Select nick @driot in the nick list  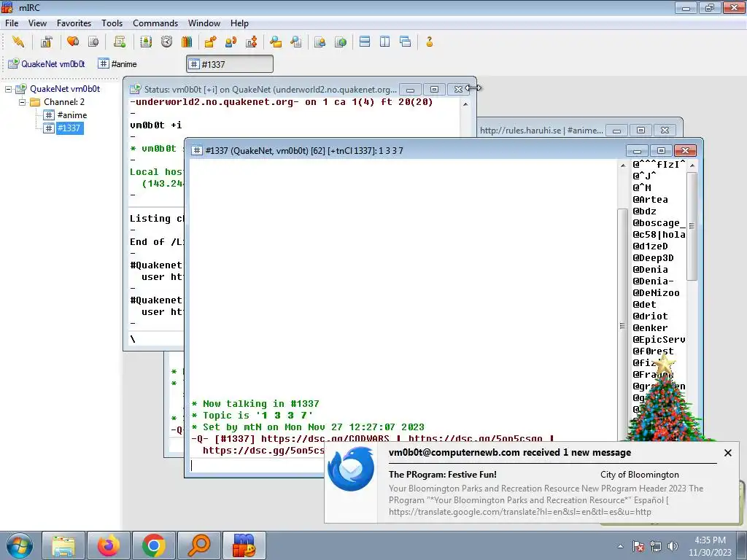pyautogui.click(x=650, y=316)
